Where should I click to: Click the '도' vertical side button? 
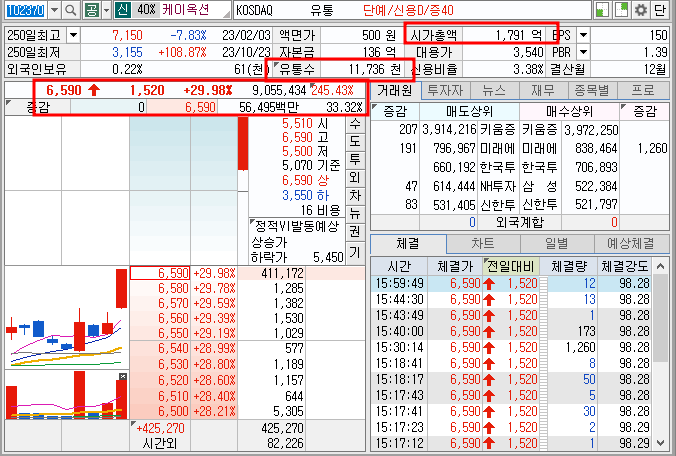(355, 142)
